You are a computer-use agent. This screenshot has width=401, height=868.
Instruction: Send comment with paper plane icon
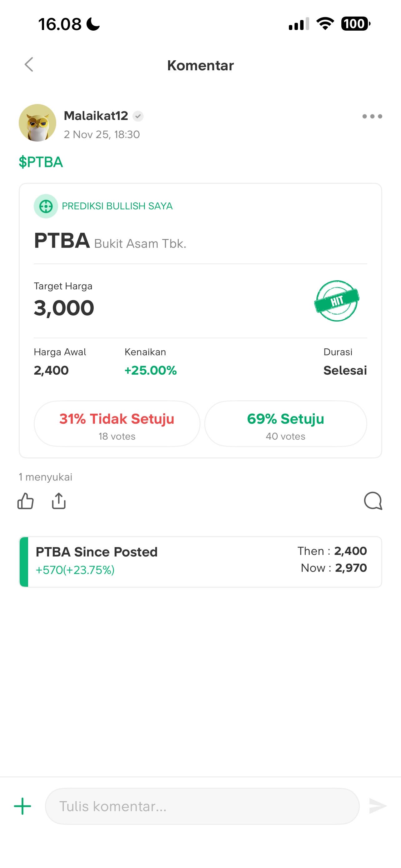pyautogui.click(x=378, y=806)
